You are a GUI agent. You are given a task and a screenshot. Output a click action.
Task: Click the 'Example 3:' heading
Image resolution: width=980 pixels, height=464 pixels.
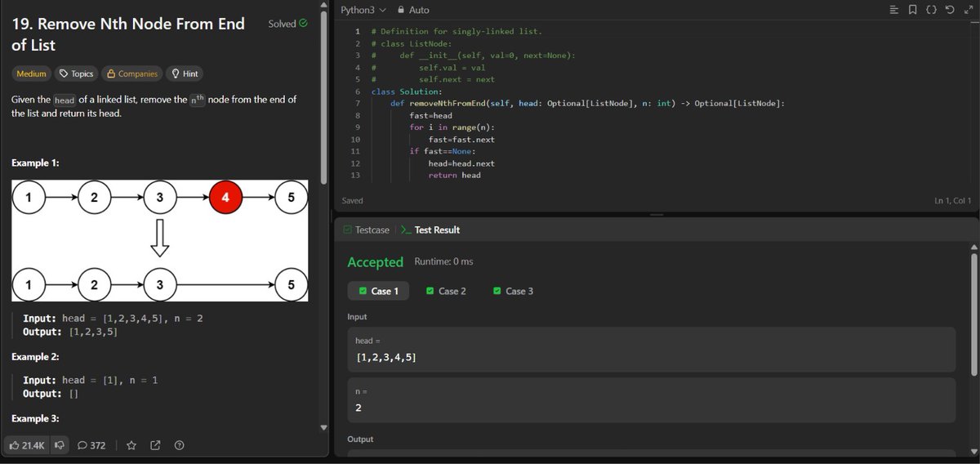coord(35,418)
